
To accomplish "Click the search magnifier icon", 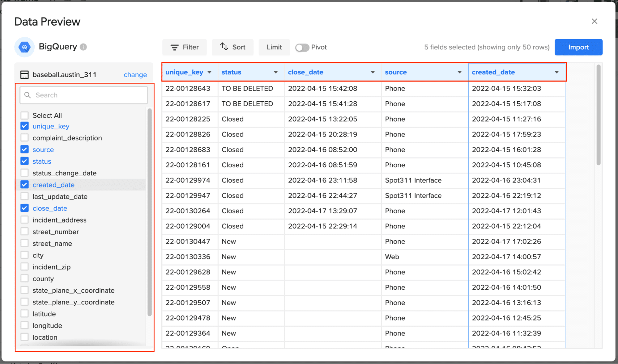I will [28, 95].
